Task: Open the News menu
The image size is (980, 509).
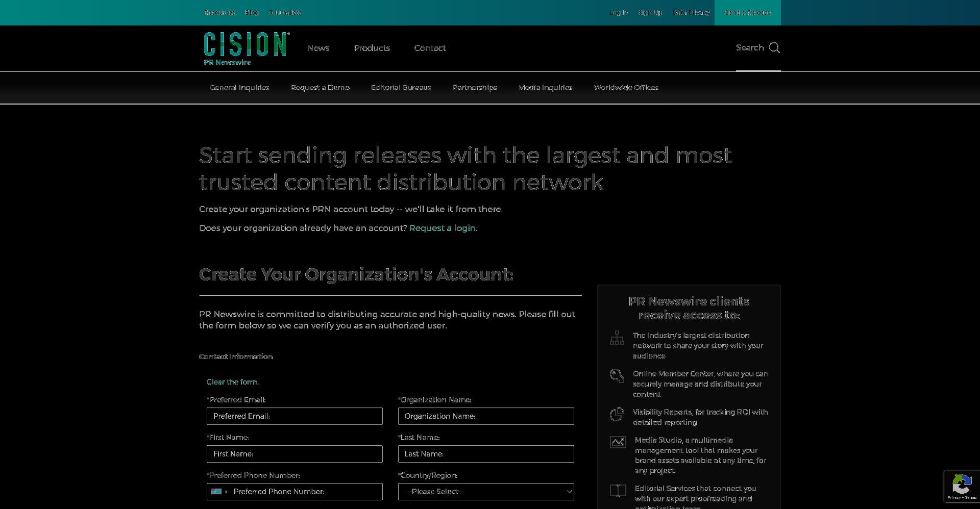Action: (318, 48)
